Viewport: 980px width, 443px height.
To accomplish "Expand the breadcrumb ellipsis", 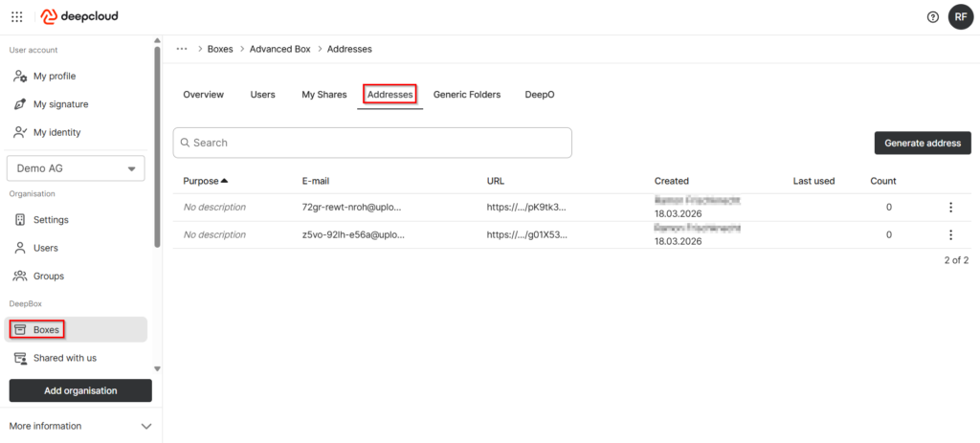I will (x=182, y=49).
